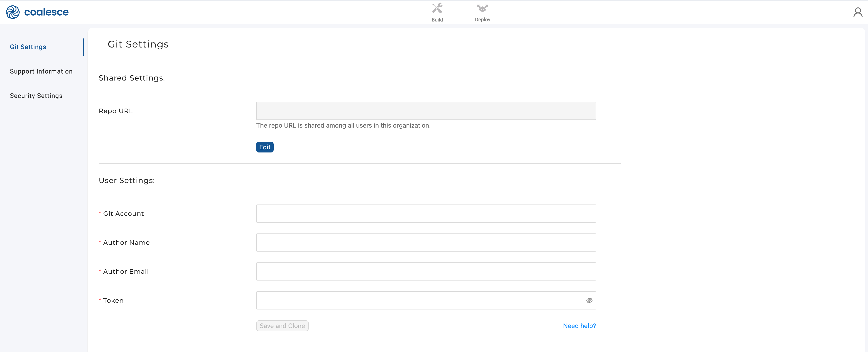Click the Deploy label in top nav
Screen dimensions: 868x352
482,20
